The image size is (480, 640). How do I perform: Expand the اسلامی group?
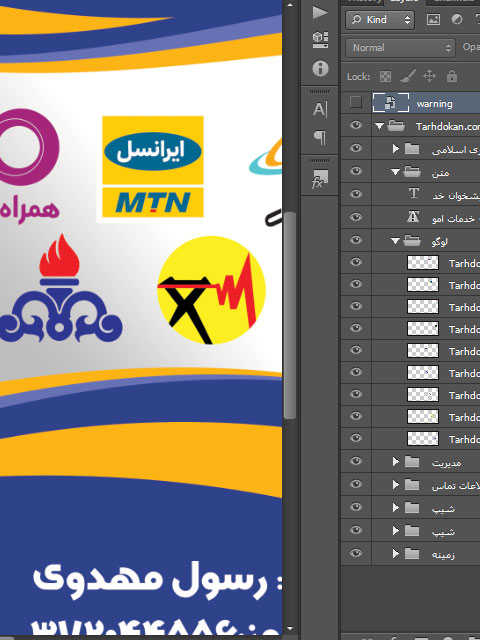click(396, 149)
